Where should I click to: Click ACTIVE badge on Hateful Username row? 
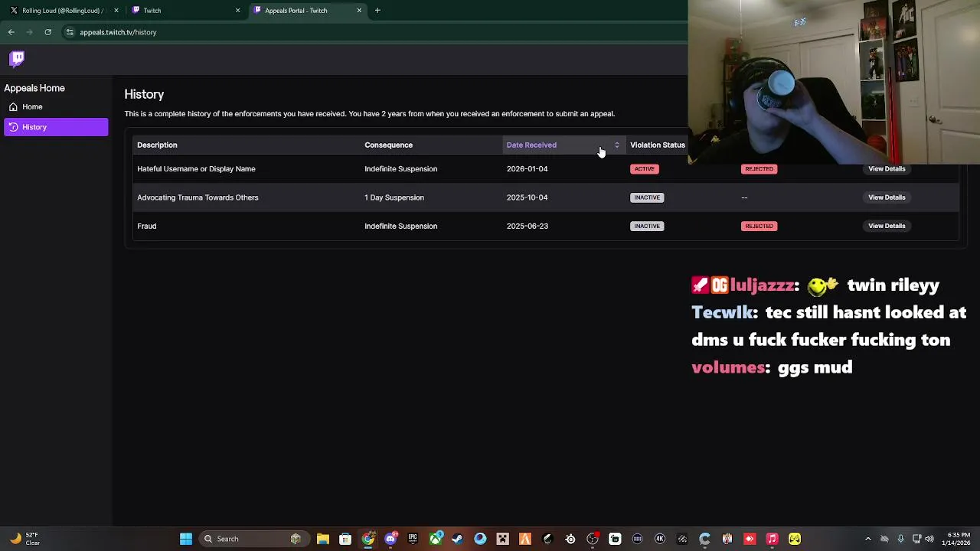tap(645, 168)
